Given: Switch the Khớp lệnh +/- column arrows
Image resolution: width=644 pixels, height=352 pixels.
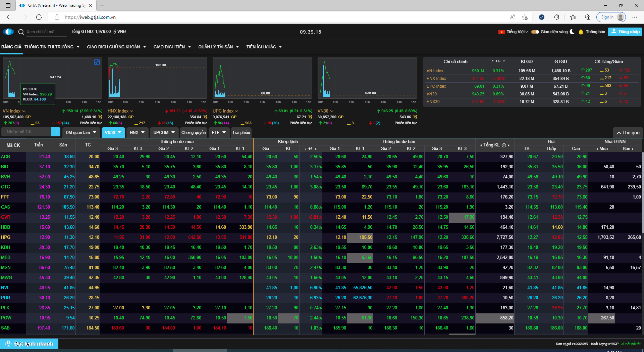Looking at the screenshot, I should [311, 148].
